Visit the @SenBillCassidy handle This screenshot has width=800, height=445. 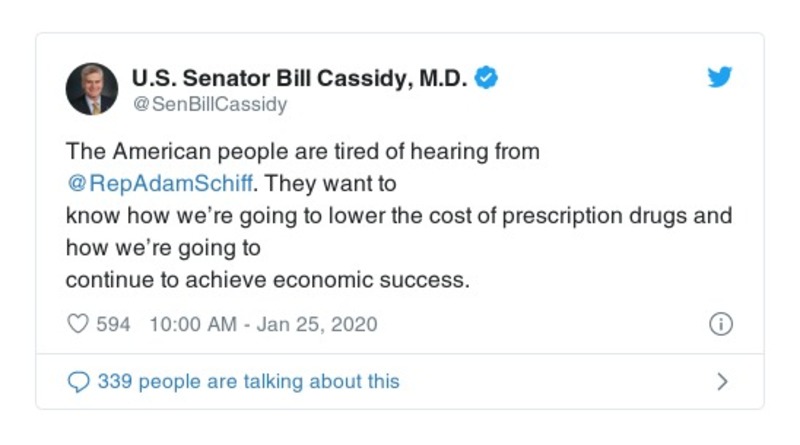click(x=208, y=104)
